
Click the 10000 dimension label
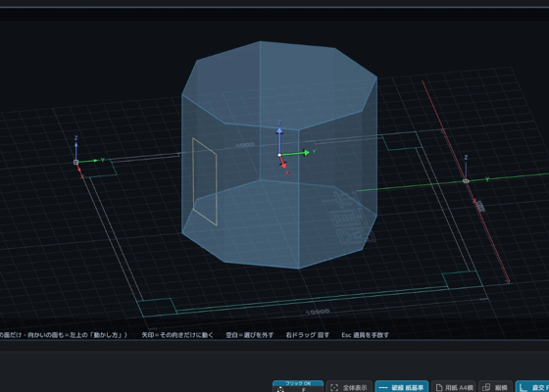pos(318,312)
